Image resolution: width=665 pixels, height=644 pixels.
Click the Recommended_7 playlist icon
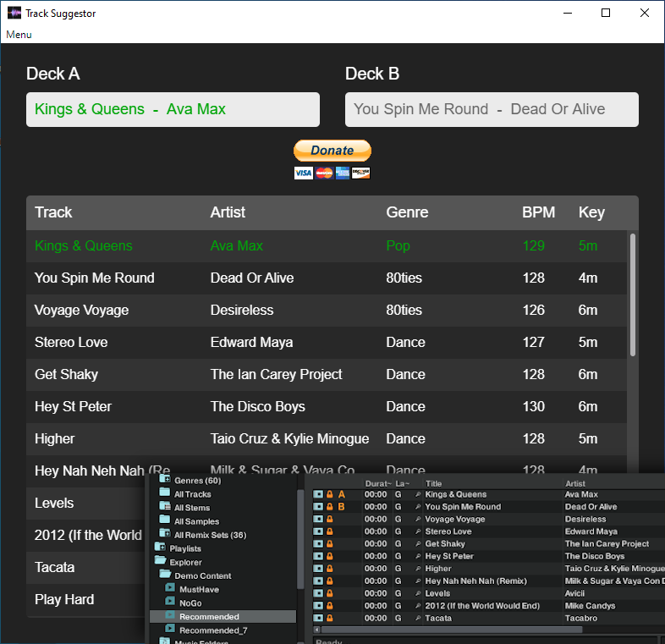click(170, 629)
